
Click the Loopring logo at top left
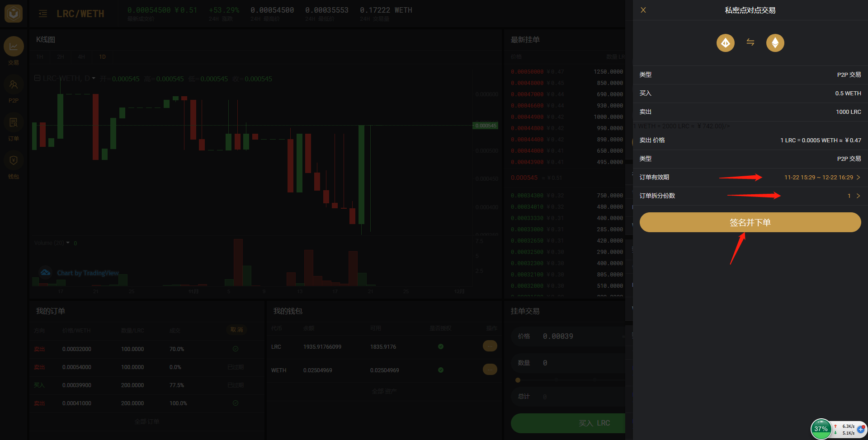[x=14, y=14]
